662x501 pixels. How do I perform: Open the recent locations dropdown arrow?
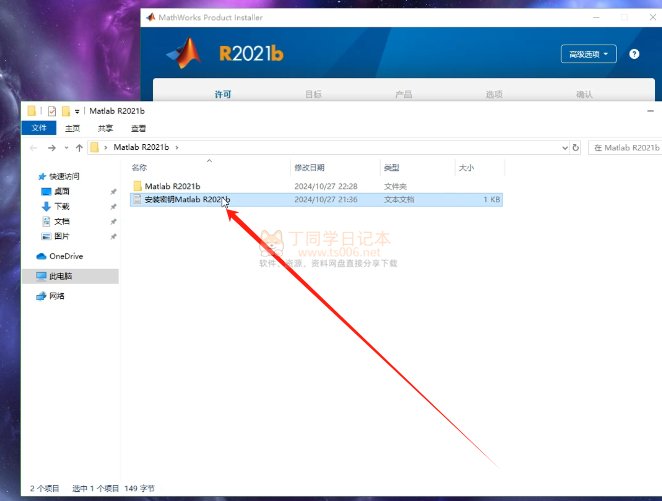point(66,148)
